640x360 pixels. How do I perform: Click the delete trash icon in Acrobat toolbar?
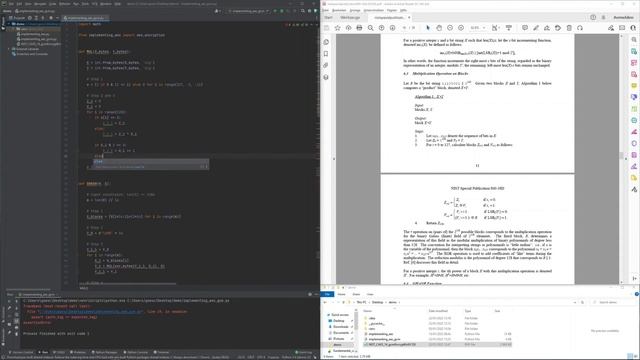[x=569, y=28]
